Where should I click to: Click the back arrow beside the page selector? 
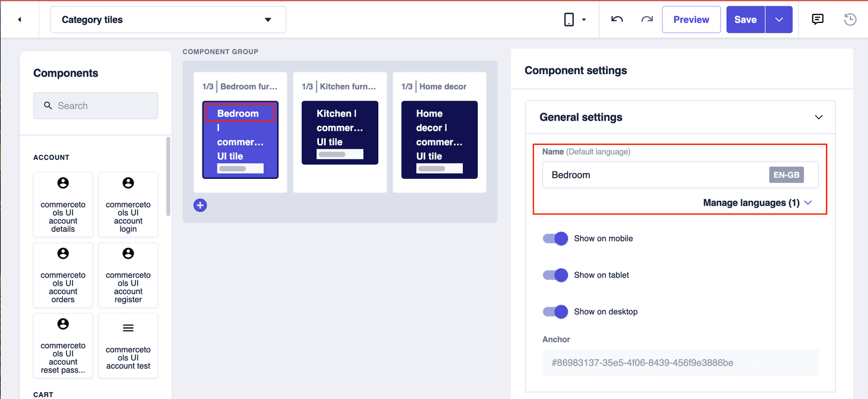(20, 19)
